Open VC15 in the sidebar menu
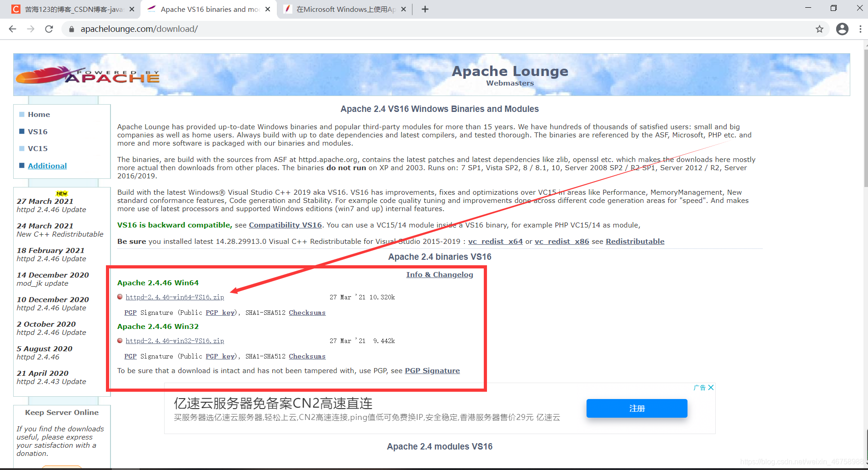The image size is (868, 470). [38, 148]
